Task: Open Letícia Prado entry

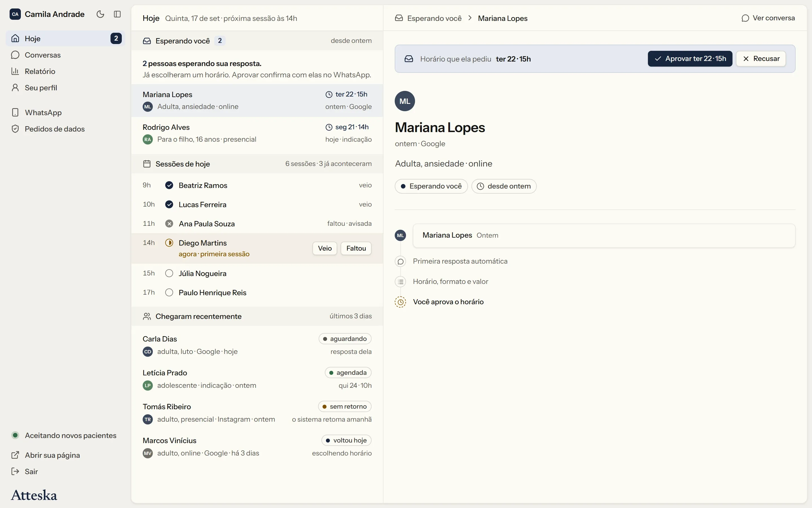Action: (x=257, y=379)
